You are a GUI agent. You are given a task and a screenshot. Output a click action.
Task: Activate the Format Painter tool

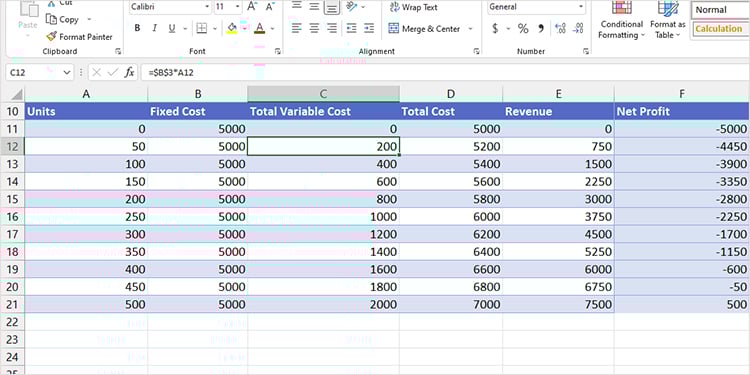point(79,37)
